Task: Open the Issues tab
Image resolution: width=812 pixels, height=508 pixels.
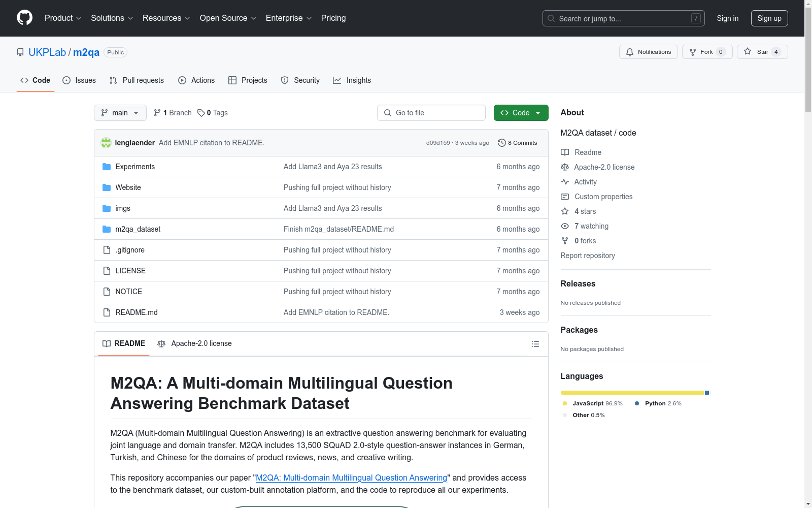Action: click(79, 80)
